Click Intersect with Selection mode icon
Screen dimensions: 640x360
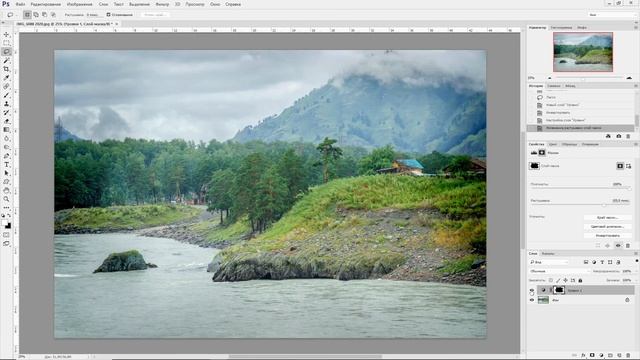[x=53, y=15]
